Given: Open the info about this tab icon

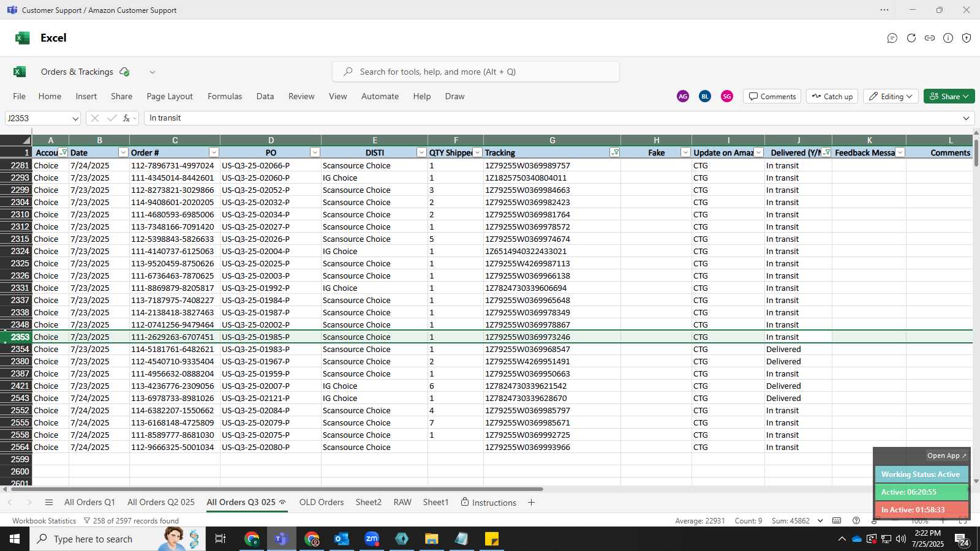Looking at the screenshot, I should (x=948, y=38).
